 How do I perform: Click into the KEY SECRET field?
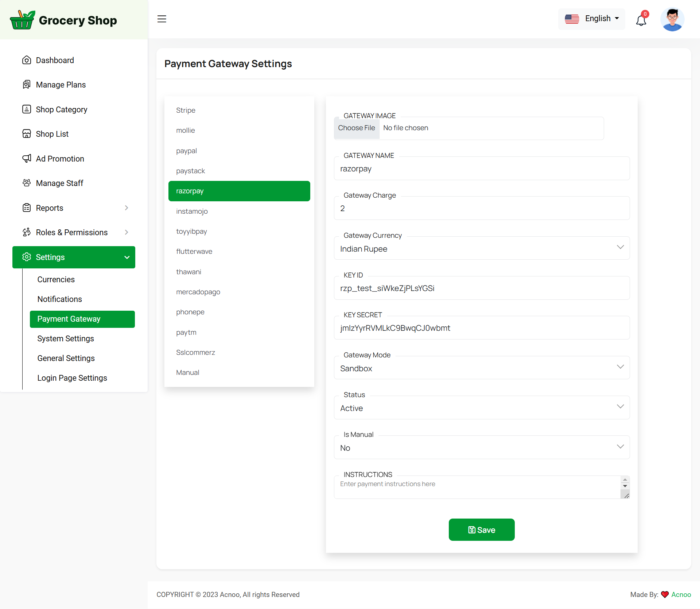pos(481,328)
